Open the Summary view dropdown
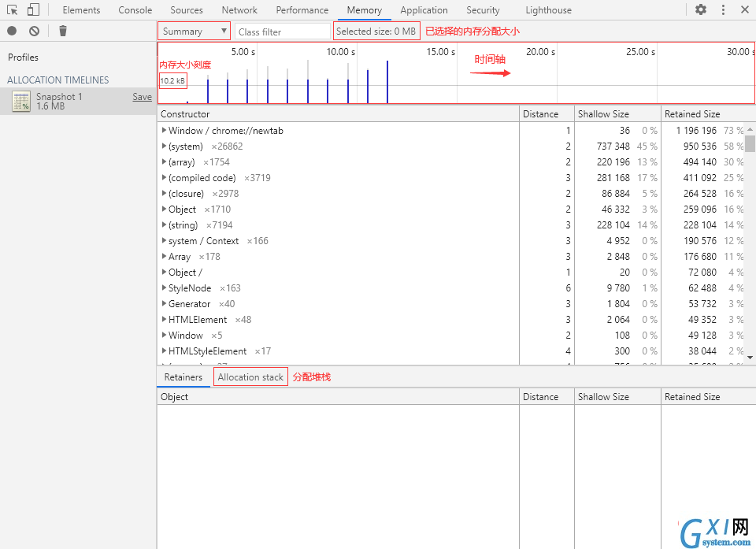The height and width of the screenshot is (549, 756). [195, 32]
